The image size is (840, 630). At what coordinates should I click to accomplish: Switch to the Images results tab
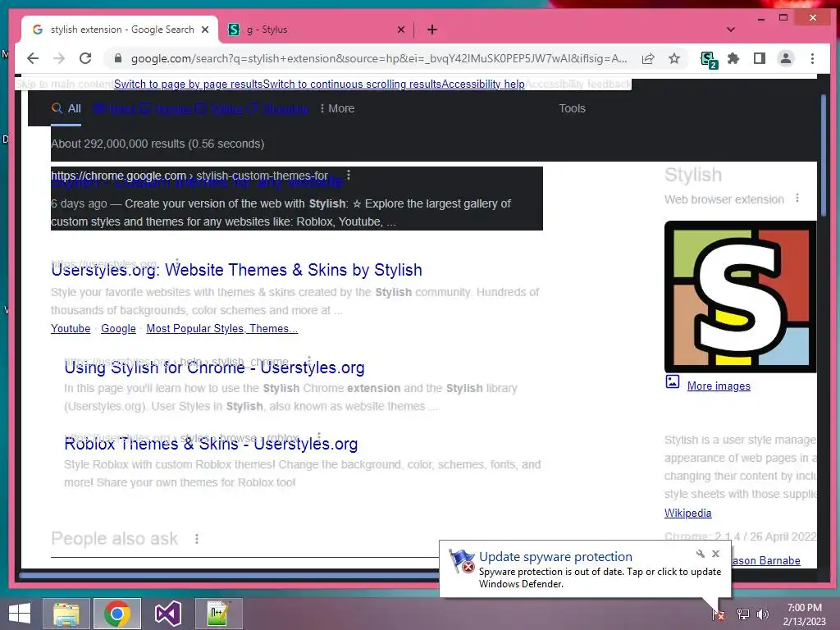[166, 109]
